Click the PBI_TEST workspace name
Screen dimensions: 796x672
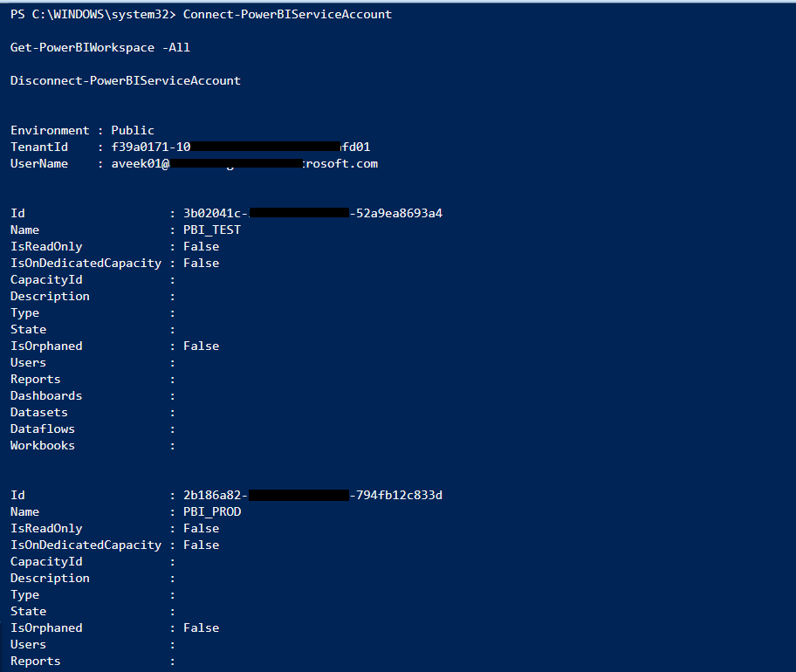coord(211,230)
